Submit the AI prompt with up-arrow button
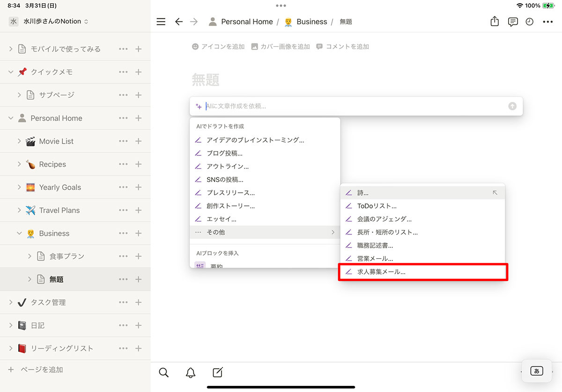The height and width of the screenshot is (392, 562). point(512,106)
